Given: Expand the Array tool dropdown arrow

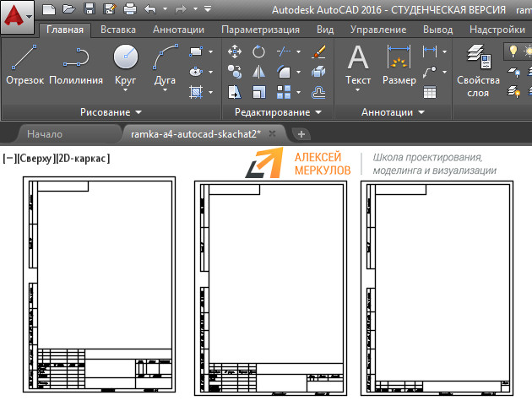Looking at the screenshot, I should pyautogui.click(x=299, y=92).
